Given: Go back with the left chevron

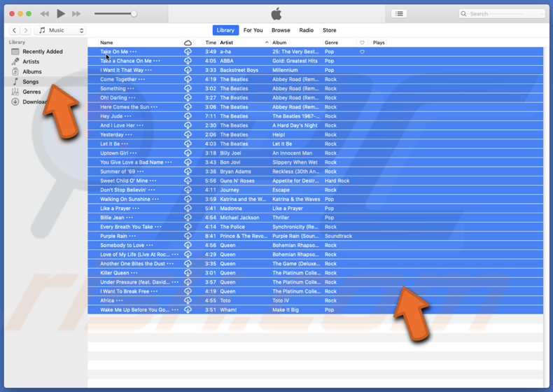Looking at the screenshot, I should coord(14,30).
